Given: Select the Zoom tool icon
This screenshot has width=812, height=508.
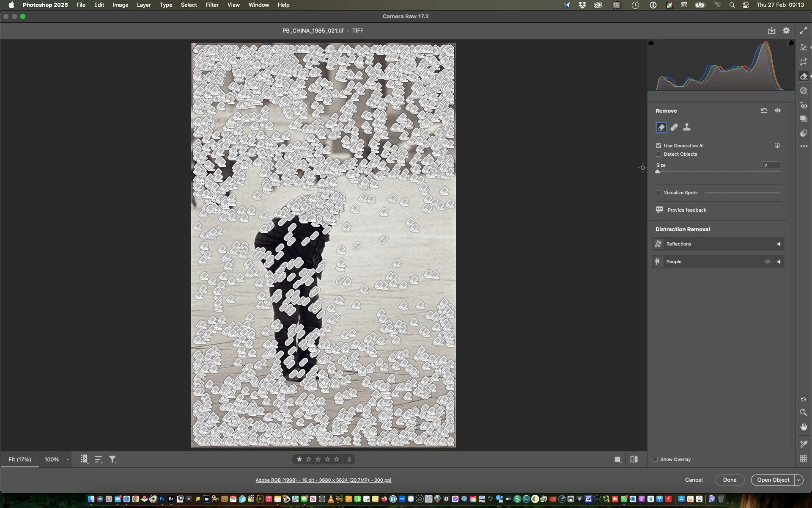Looking at the screenshot, I should tap(804, 412).
